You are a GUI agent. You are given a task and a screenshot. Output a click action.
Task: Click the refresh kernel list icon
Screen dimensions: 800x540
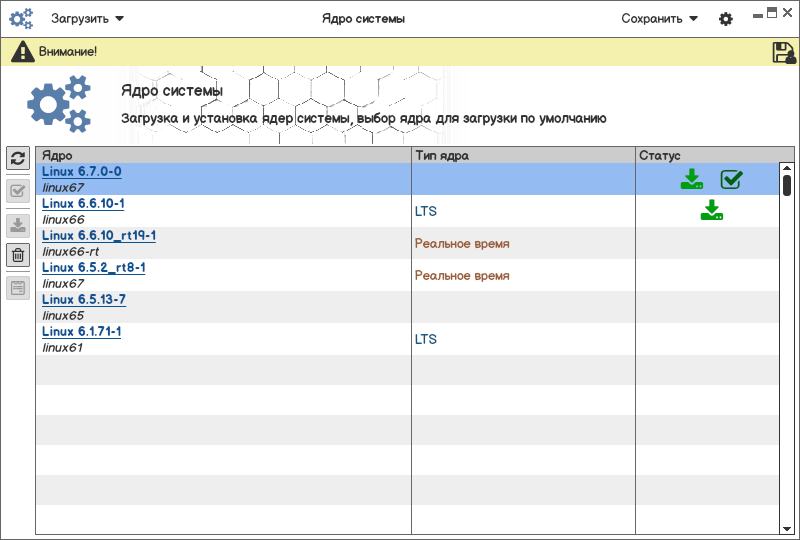pos(17,158)
